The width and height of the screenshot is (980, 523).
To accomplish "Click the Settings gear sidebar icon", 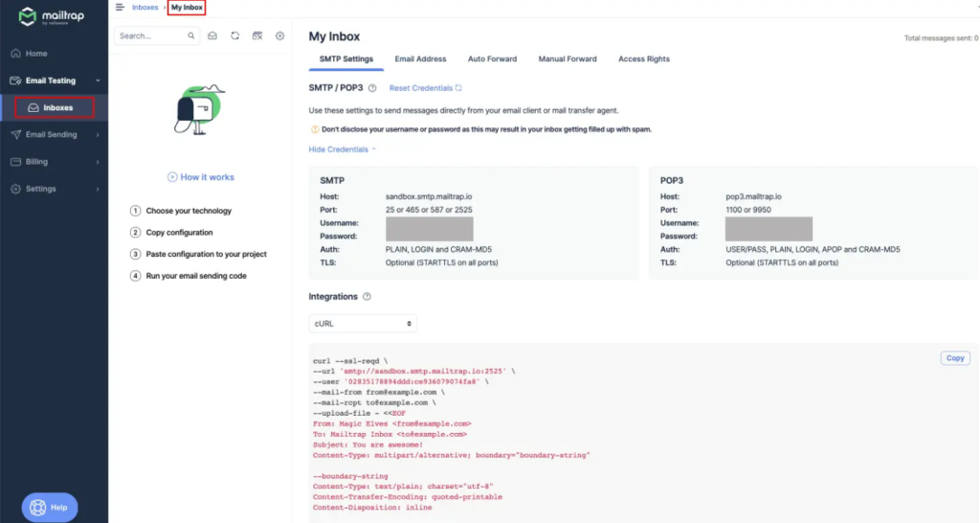I will coord(15,189).
